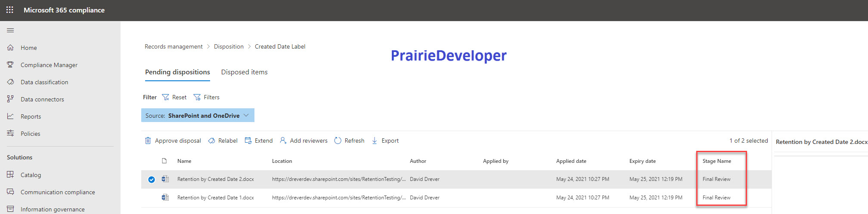The width and height of the screenshot is (868, 214).
Task: Click the Add reviewers person icon
Action: (283, 141)
